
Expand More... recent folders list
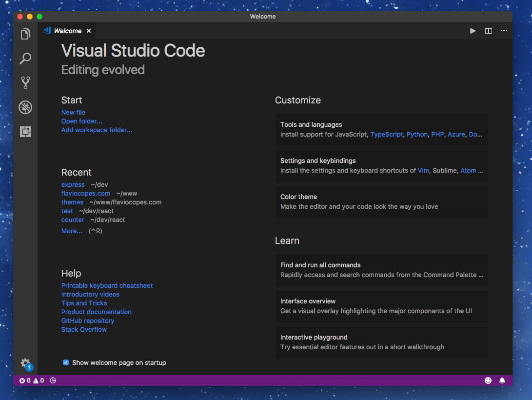click(72, 231)
